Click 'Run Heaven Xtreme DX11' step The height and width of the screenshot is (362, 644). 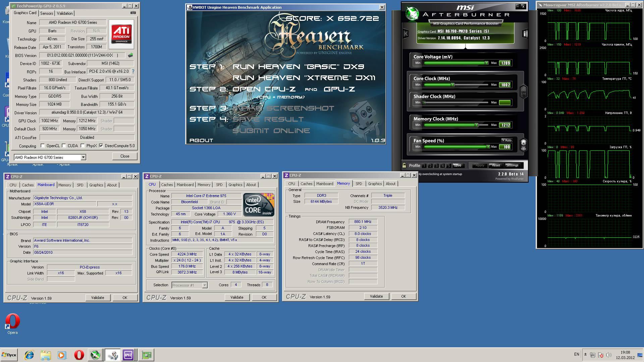tap(304, 78)
